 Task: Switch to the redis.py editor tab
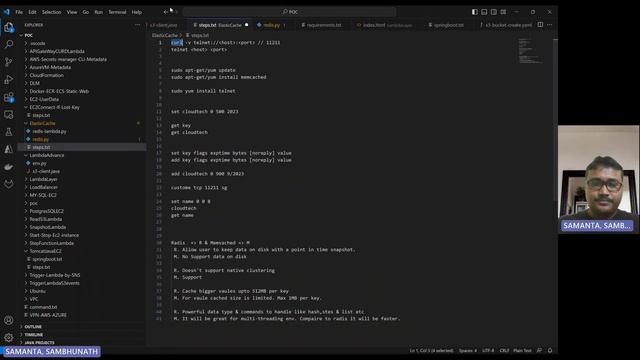[x=272, y=25]
